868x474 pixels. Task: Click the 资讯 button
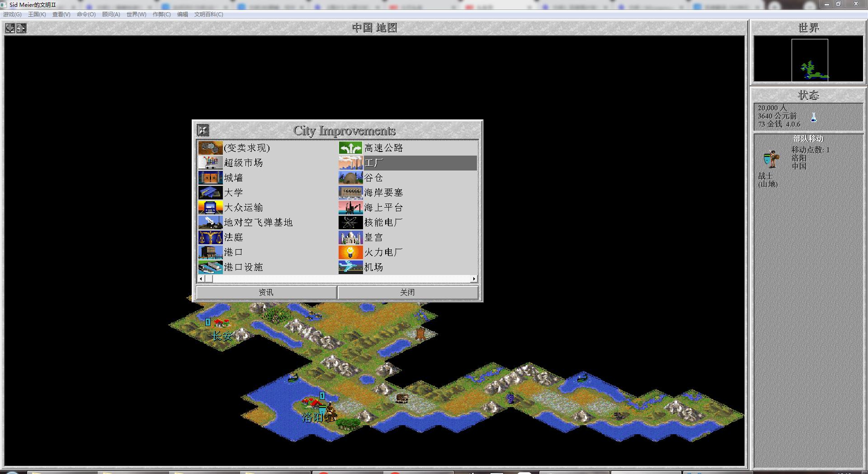tap(266, 293)
